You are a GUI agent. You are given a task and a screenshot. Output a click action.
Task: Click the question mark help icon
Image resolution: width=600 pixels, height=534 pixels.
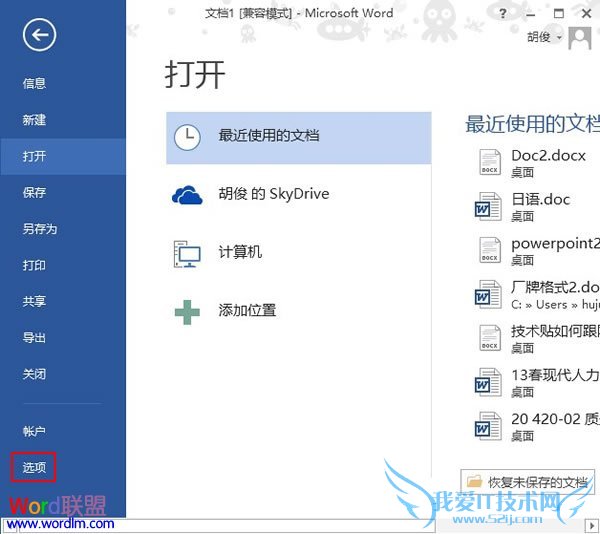click(503, 14)
